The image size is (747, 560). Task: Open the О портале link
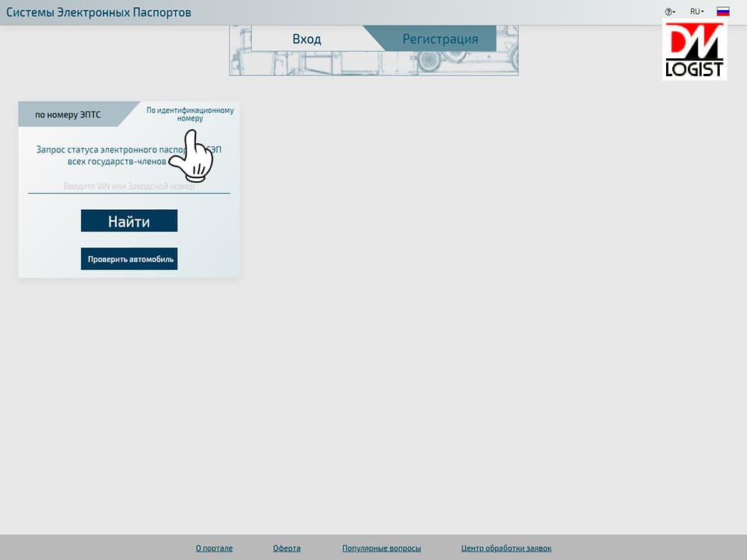pos(215,548)
